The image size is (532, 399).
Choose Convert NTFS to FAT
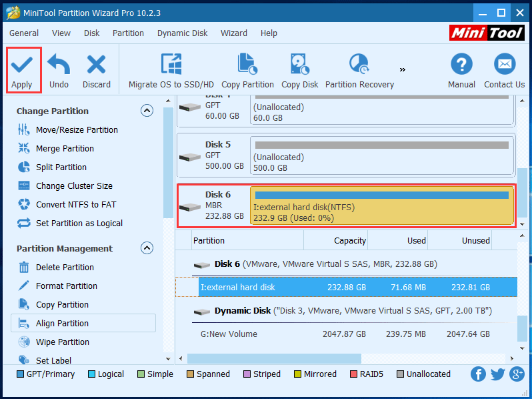pyautogui.click(x=75, y=205)
